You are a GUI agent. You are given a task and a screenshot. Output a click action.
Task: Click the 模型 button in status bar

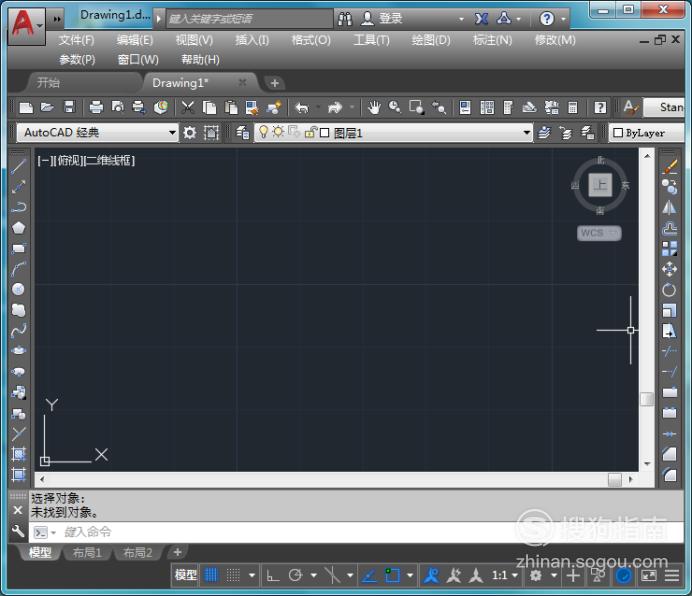[x=185, y=575]
